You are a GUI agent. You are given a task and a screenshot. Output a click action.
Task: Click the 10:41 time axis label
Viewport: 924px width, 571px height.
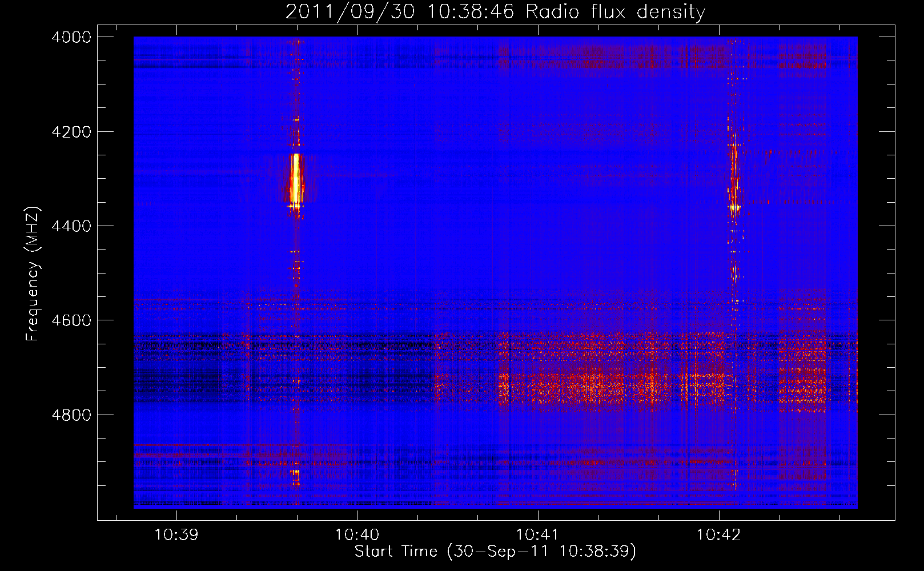pos(537,534)
